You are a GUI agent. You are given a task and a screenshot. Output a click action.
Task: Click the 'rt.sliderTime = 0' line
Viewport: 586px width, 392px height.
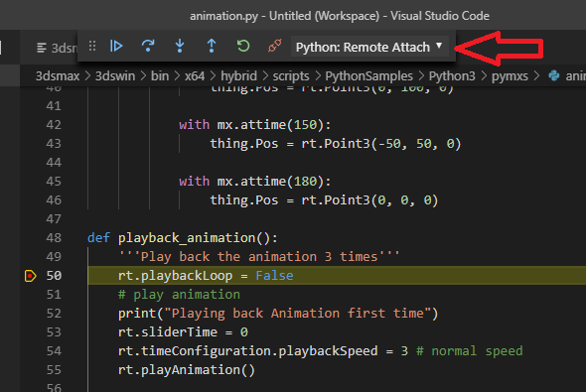coord(183,332)
